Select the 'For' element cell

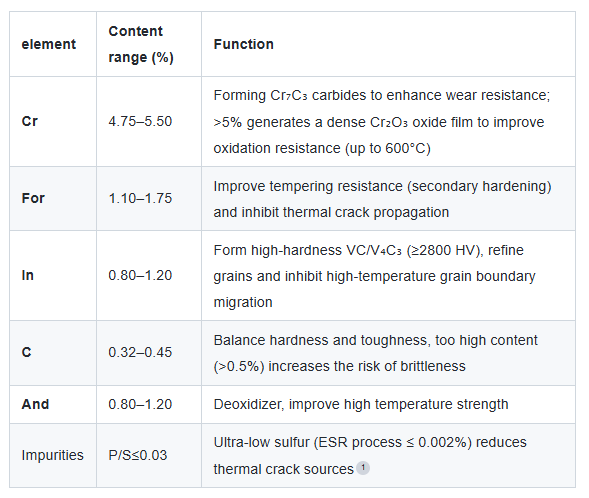[33, 198]
